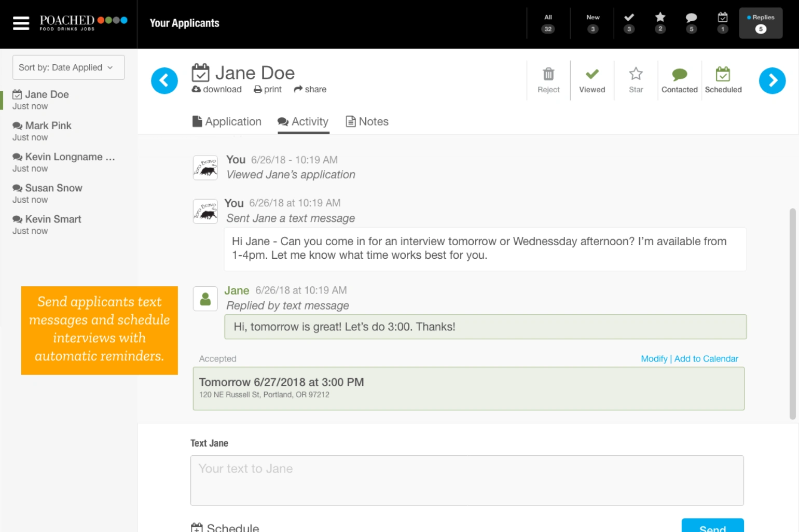799x532 pixels.
Task: Click the Modify interview link
Action: click(654, 359)
